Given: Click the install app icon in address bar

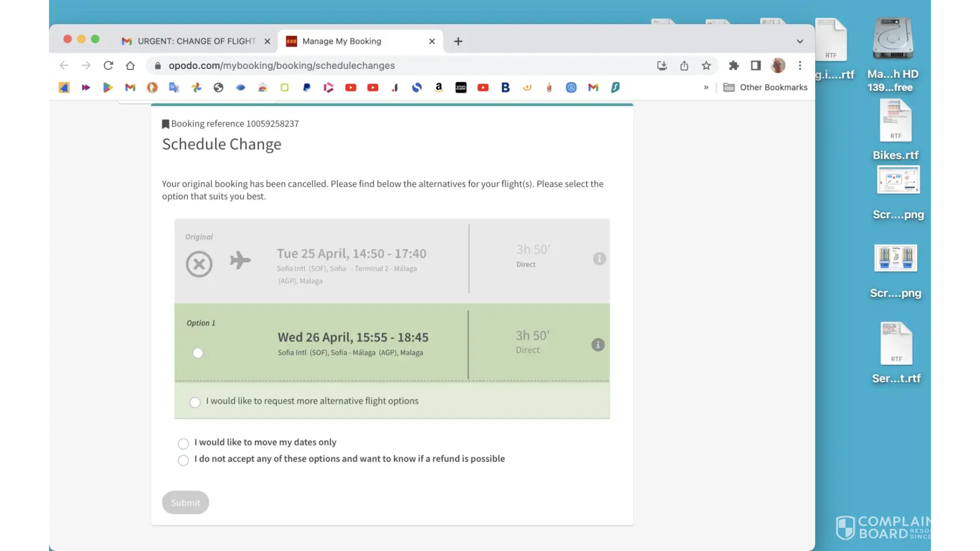Looking at the screenshot, I should click(x=662, y=66).
